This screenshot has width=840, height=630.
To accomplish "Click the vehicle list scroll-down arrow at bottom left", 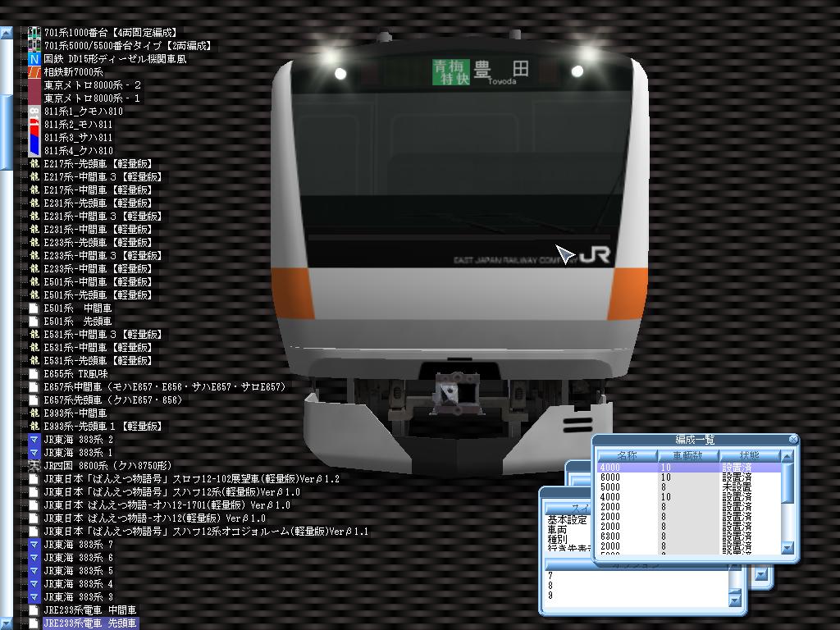I will tap(6, 623).
